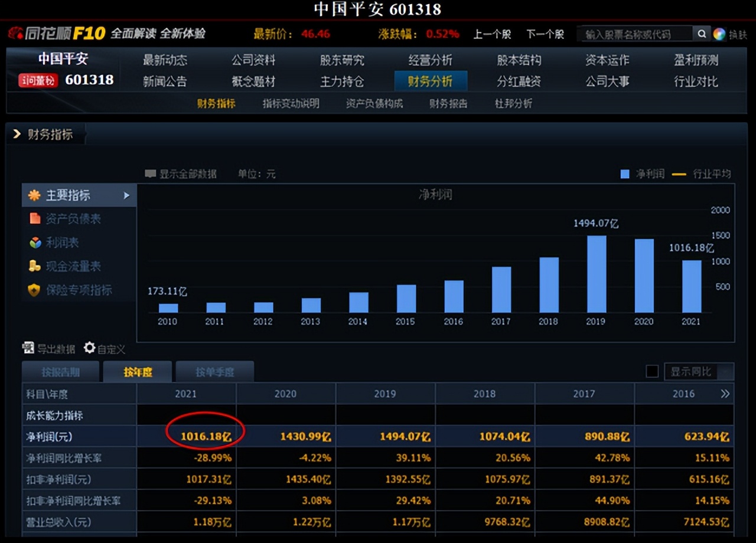Open 现金流量表 via its sidebar icon
The height and width of the screenshot is (543, 756).
pos(34,266)
